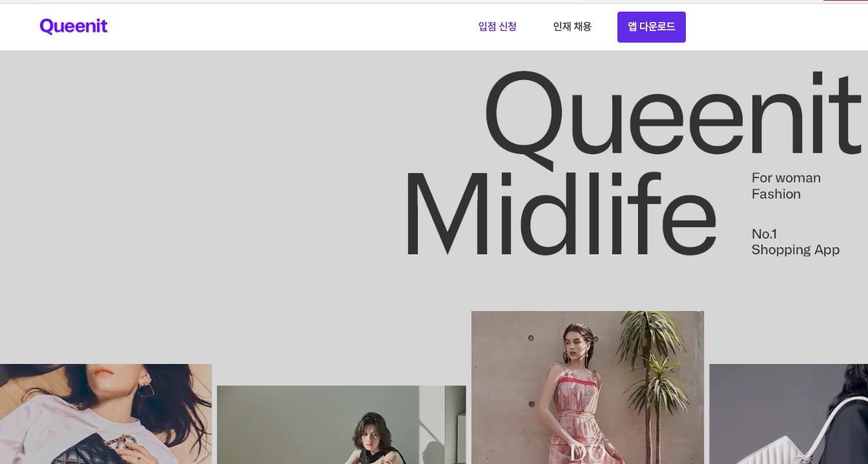Click the letter Q in large heading
This screenshot has width=868, height=464.
[524, 117]
